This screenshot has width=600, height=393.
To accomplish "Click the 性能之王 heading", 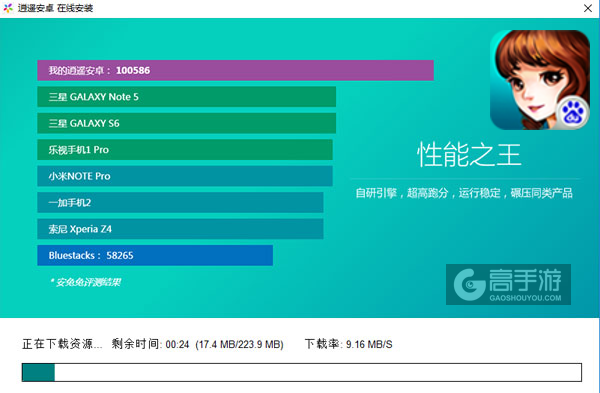I will 469,155.
